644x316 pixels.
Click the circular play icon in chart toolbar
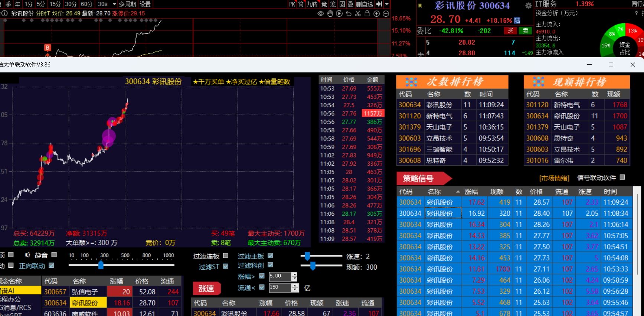coord(339,13)
